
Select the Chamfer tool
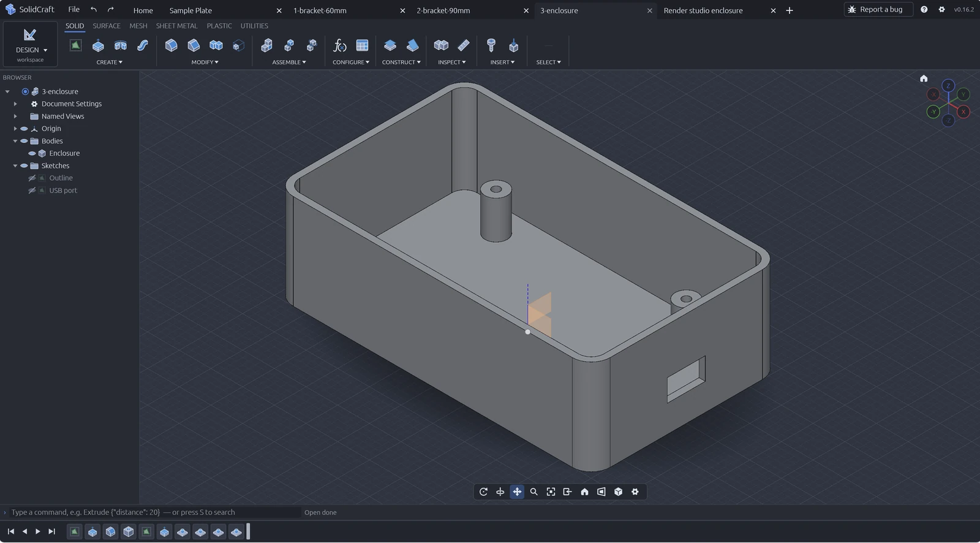(194, 45)
